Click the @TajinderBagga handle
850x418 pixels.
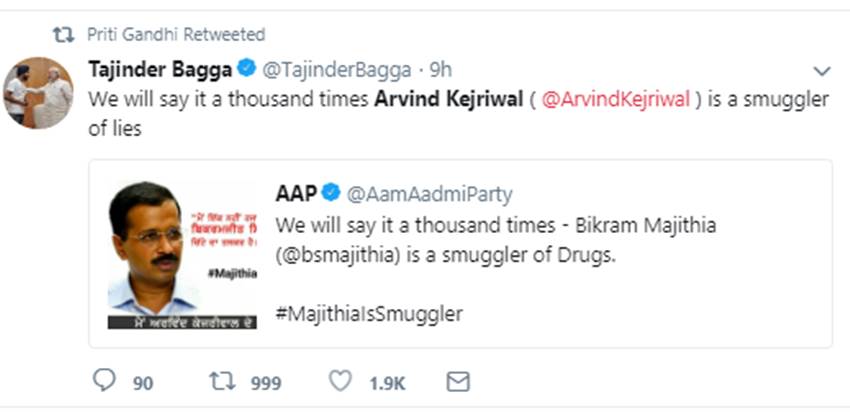337,69
